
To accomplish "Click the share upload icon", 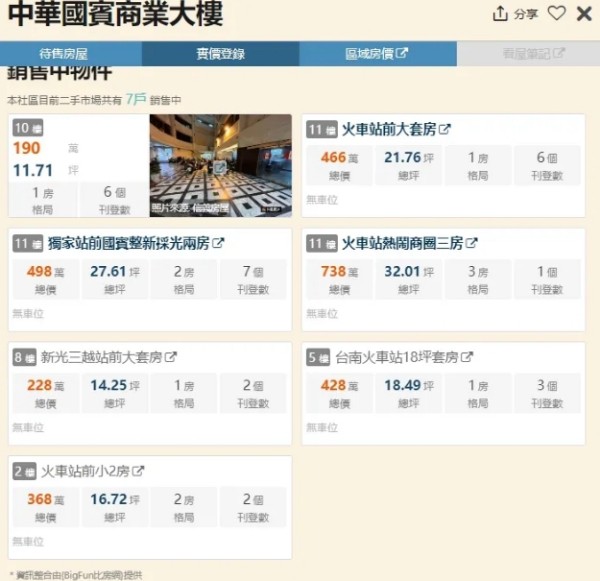I will click(500, 14).
